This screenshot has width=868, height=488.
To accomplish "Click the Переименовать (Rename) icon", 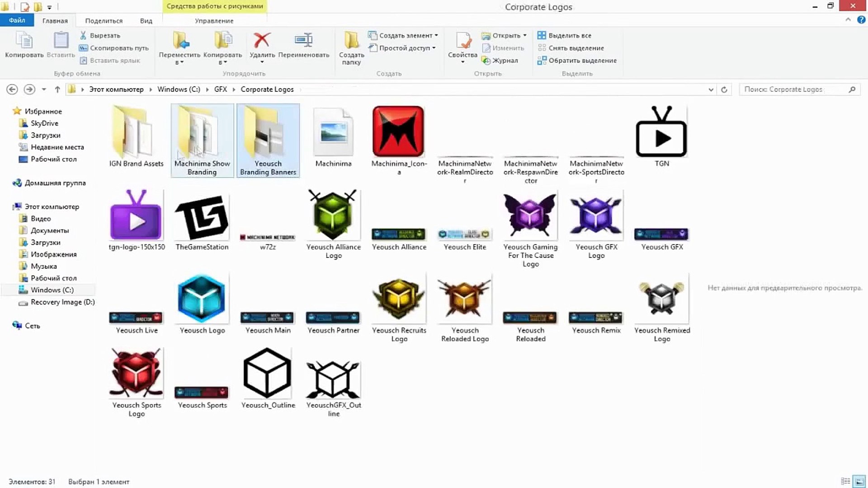I will click(303, 40).
